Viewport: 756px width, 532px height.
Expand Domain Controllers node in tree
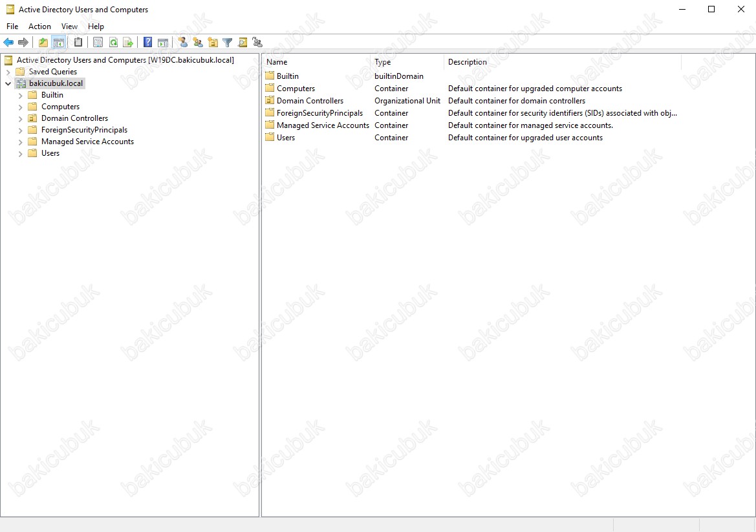tap(20, 118)
